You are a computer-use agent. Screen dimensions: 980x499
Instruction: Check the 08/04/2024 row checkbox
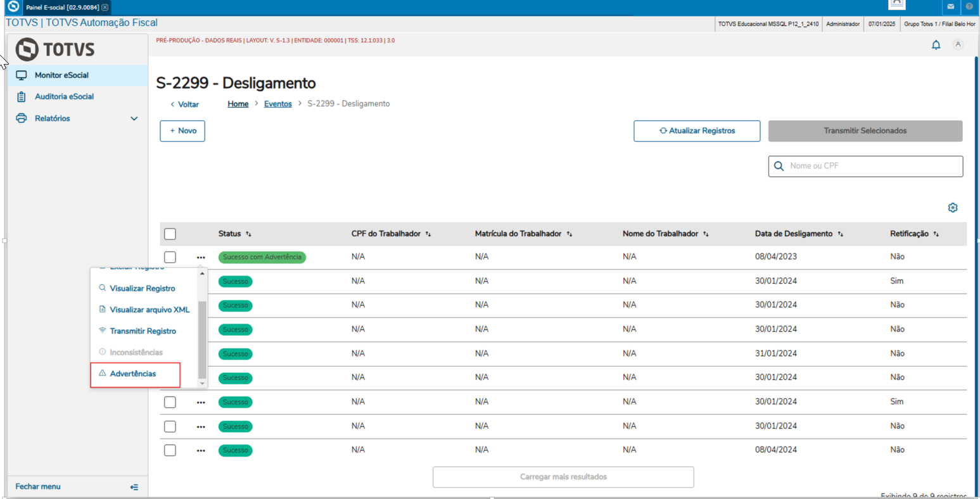tap(170, 450)
